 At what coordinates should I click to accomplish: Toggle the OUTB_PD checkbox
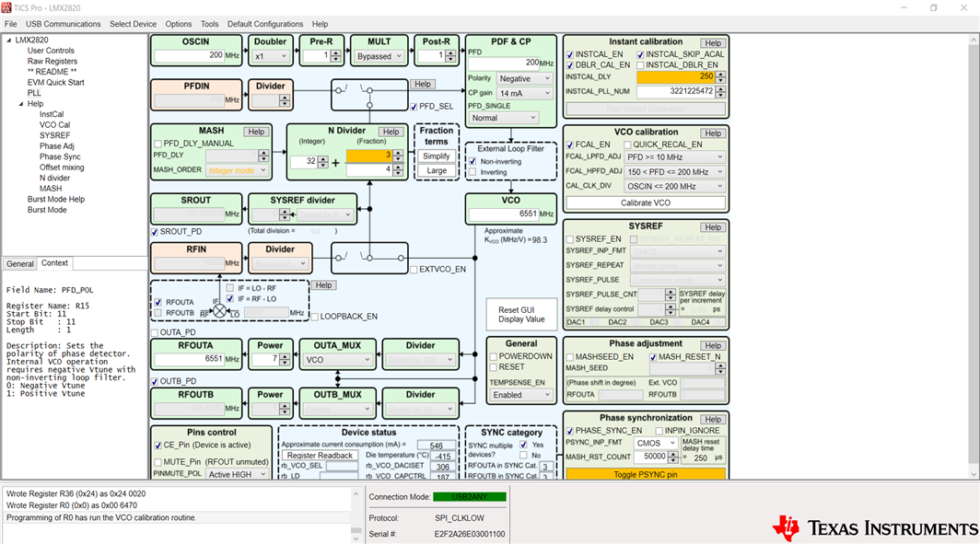(x=155, y=381)
